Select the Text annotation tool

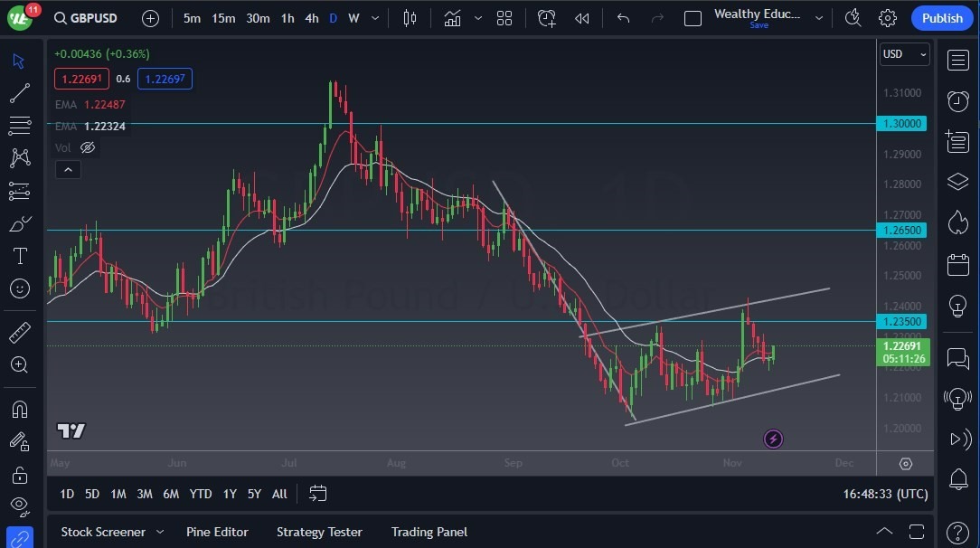18,256
